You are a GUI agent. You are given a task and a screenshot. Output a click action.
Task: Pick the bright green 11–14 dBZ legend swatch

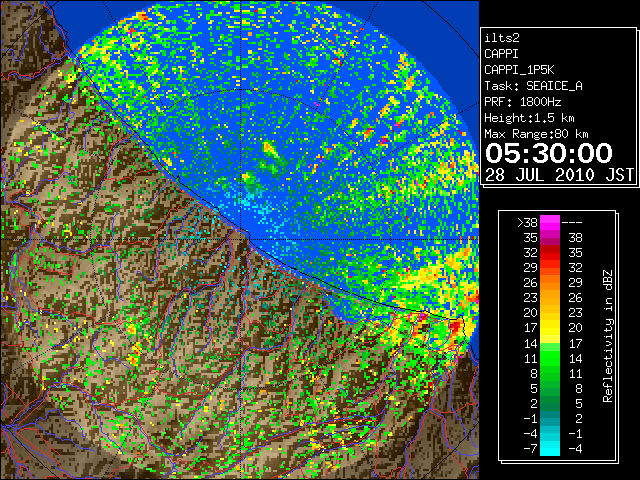point(550,358)
